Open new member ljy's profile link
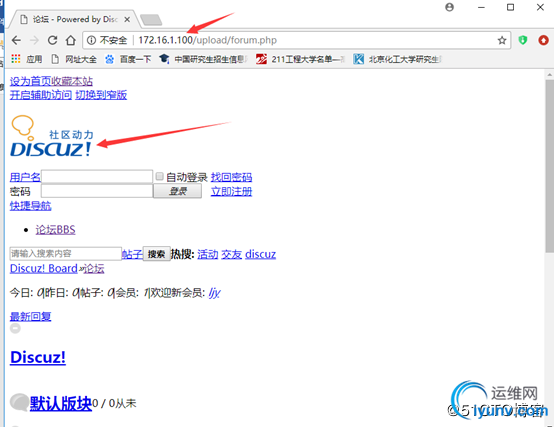 point(214,293)
